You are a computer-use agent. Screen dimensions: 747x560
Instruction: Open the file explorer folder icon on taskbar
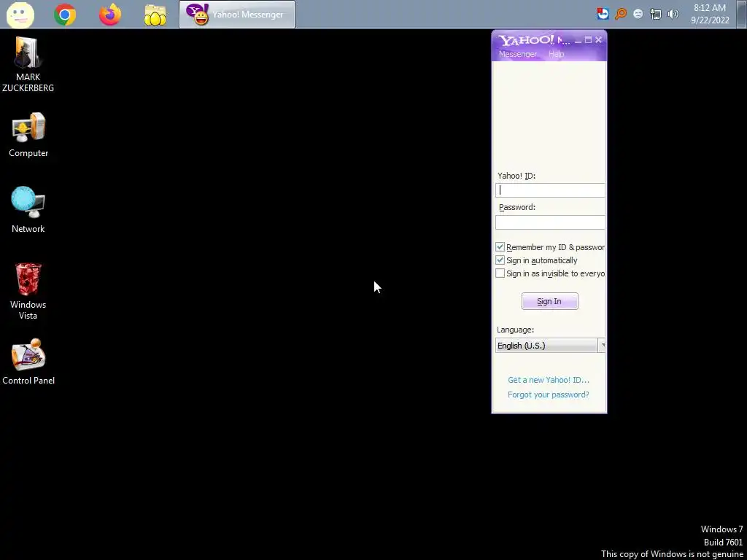coord(155,15)
